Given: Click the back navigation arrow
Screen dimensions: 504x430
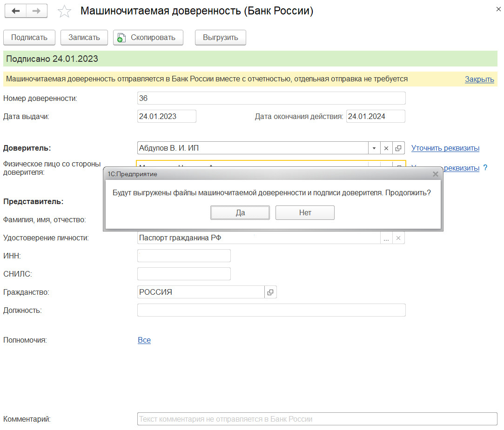Looking at the screenshot, I should (15, 11).
